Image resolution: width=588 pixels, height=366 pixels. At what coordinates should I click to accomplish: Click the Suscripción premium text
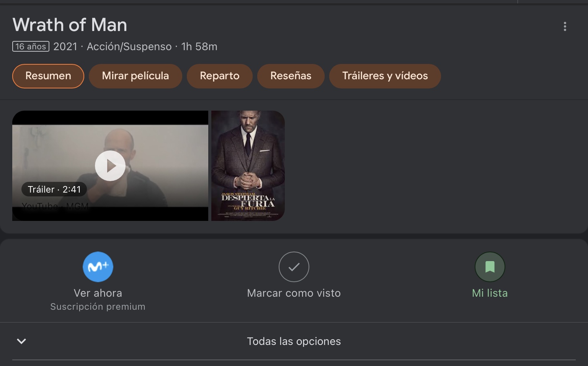point(98,307)
